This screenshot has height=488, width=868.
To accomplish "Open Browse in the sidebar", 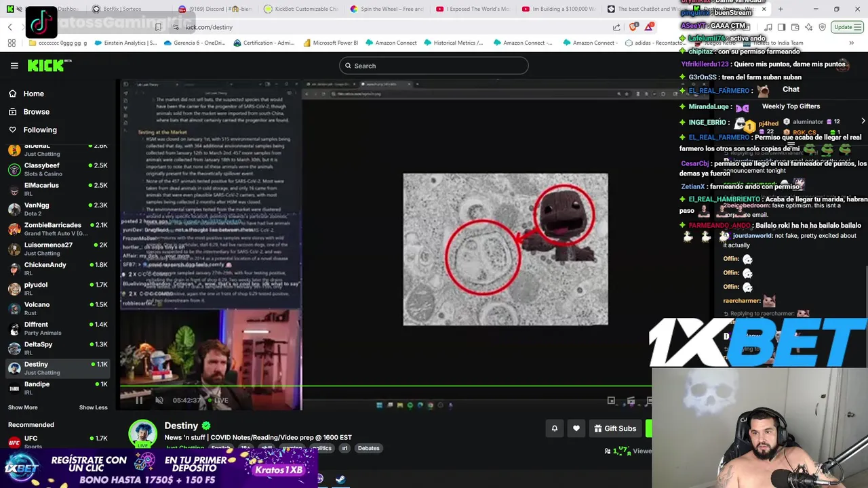I will 36,112.
